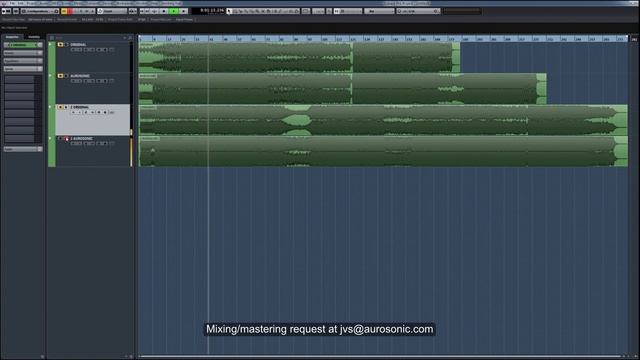
Task: Open the snap type dropdown next to snap
Action: click(351, 11)
